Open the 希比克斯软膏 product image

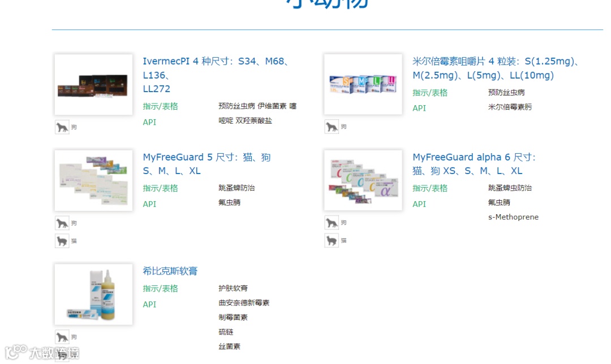click(x=93, y=294)
